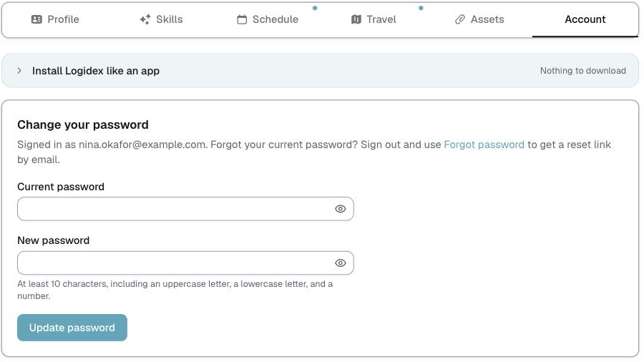This screenshot has height=362, width=644.
Task: Click the Schedule calendar icon
Action: click(x=242, y=19)
